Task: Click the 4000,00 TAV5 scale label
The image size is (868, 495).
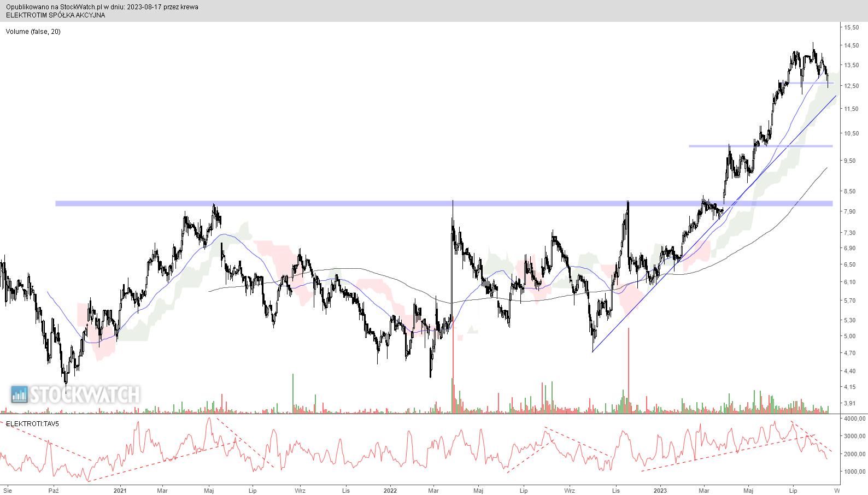Action: tap(854, 419)
